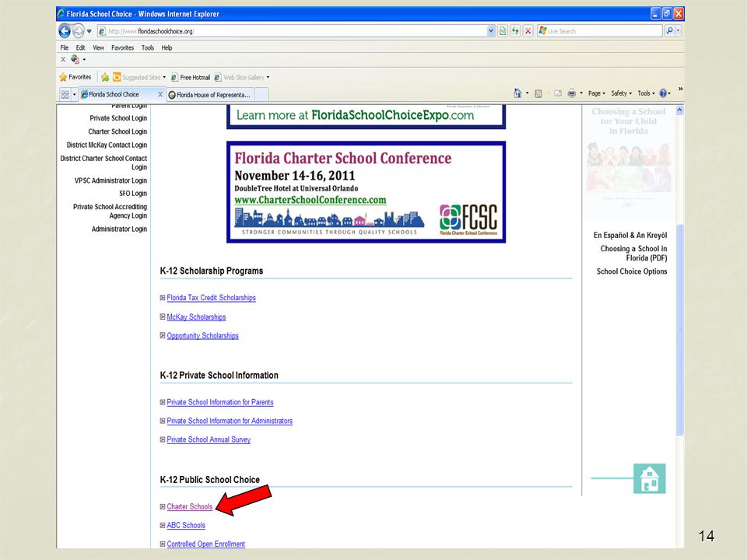Image resolution: width=747 pixels, height=560 pixels.
Task: Click the blue Help question icon
Action: (663, 93)
